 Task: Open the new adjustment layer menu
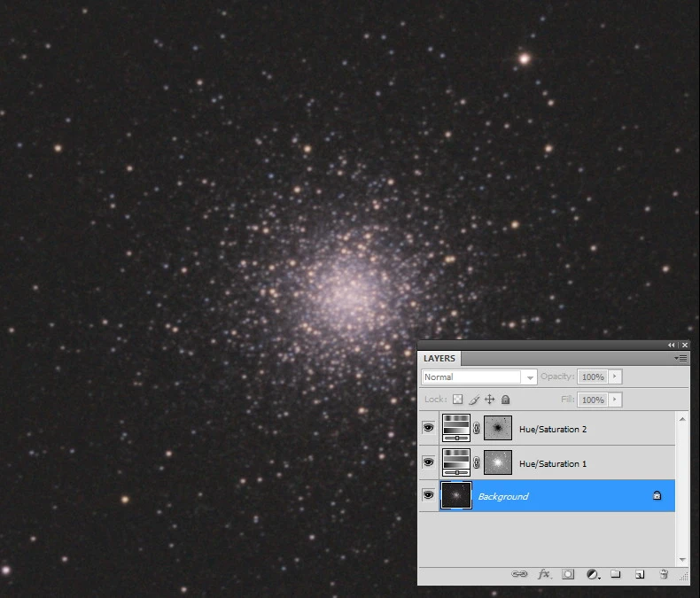[x=592, y=574]
